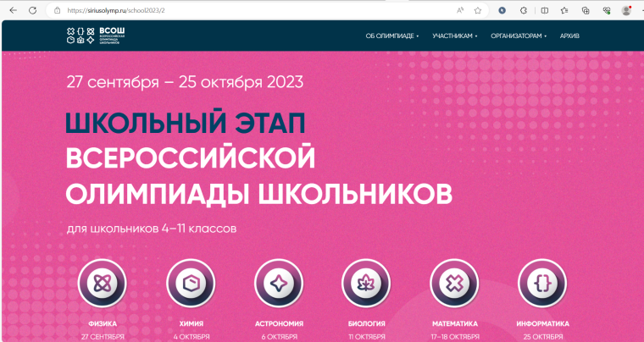Open the МАТЕМАТИКА subject link
Viewport: 644px width, 342px height.
(x=455, y=324)
